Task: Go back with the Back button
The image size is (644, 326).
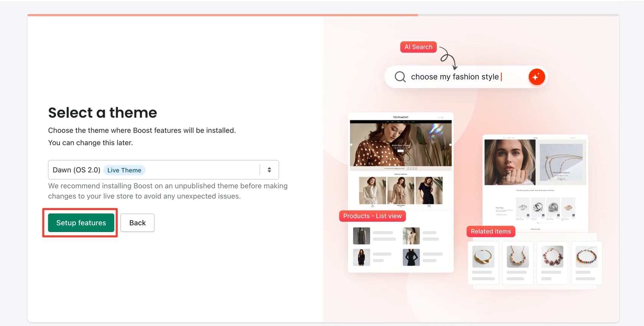Action: tap(138, 223)
